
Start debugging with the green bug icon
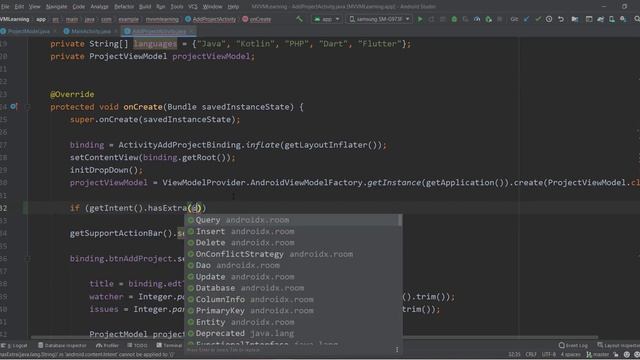click(x=454, y=19)
